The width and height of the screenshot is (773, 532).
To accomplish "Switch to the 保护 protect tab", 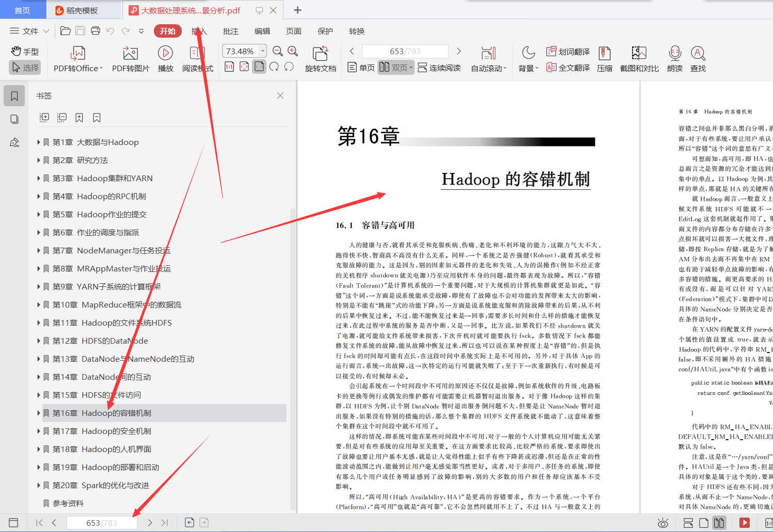I will tap(325, 31).
